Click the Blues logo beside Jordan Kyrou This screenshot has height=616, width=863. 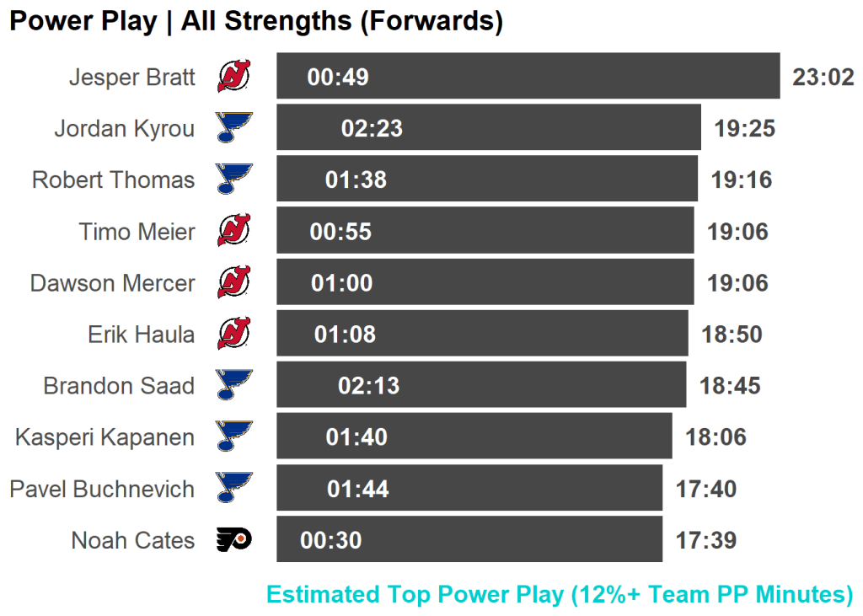(233, 128)
